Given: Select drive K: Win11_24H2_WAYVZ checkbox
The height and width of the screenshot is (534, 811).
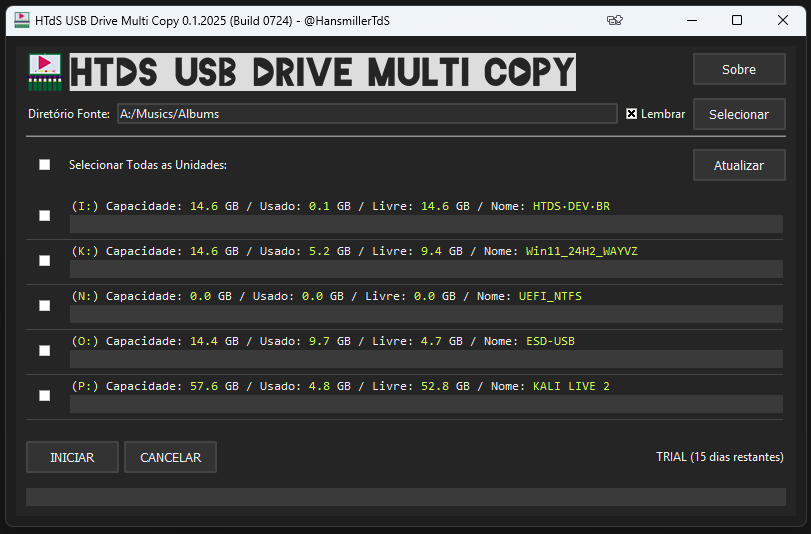Looking at the screenshot, I should [45, 260].
